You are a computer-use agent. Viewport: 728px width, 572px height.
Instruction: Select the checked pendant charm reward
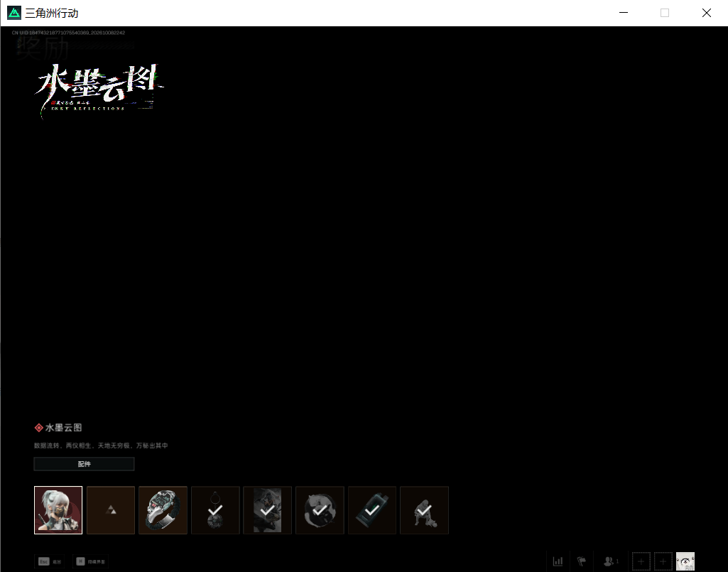coord(215,510)
